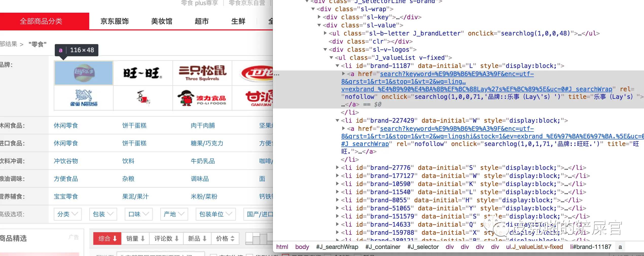The width and height of the screenshot is (644, 256).
Task: Click the 方便食品 category link
Action: click(x=66, y=179)
